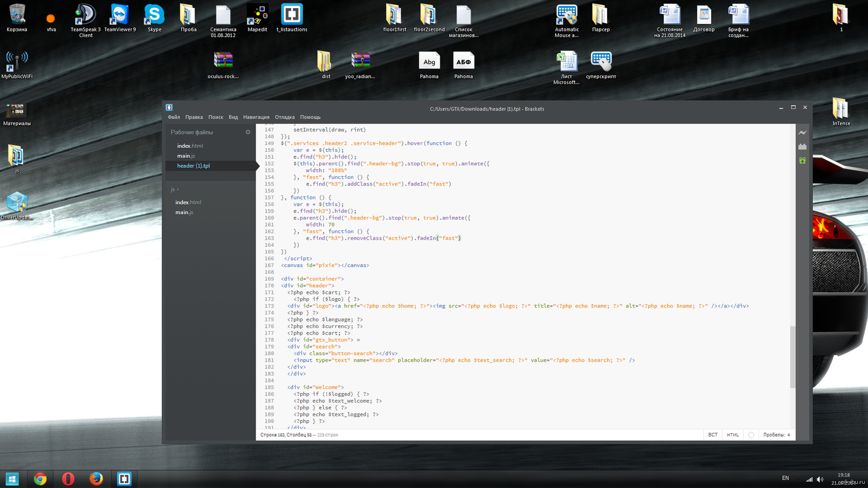Open volume control in system tray
Image resolution: width=868 pixels, height=488 pixels.
pos(820,479)
